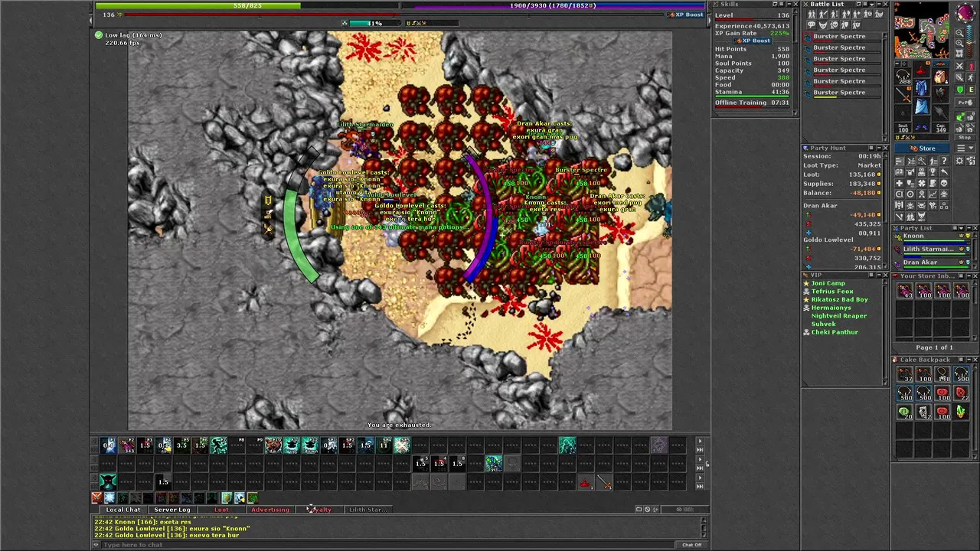Open the Loot chat tab
This screenshot has height=551, width=980.
(221, 510)
